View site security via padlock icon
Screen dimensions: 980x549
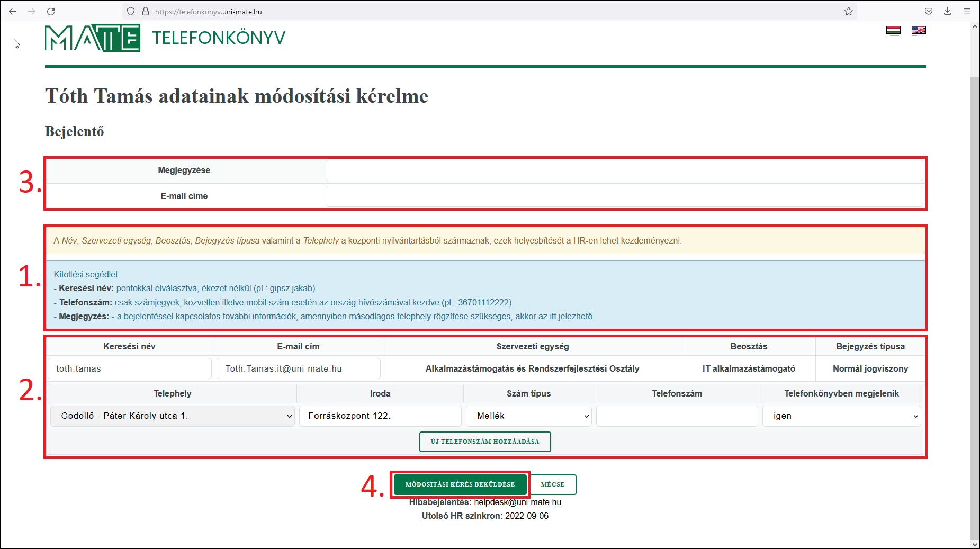(x=146, y=11)
